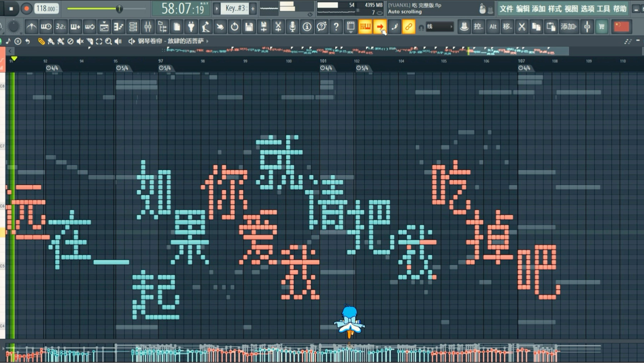
Task: Open the mixer window
Action: (148, 27)
